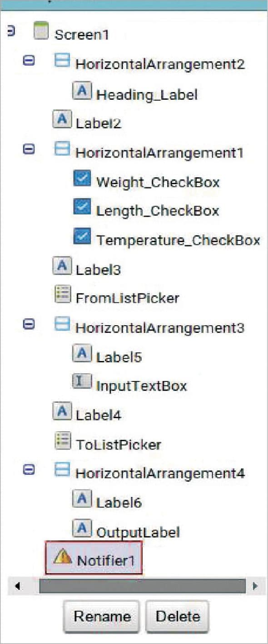Click the Heading_Label label icon
This screenshot has width=268, height=644.
(x=81, y=89)
